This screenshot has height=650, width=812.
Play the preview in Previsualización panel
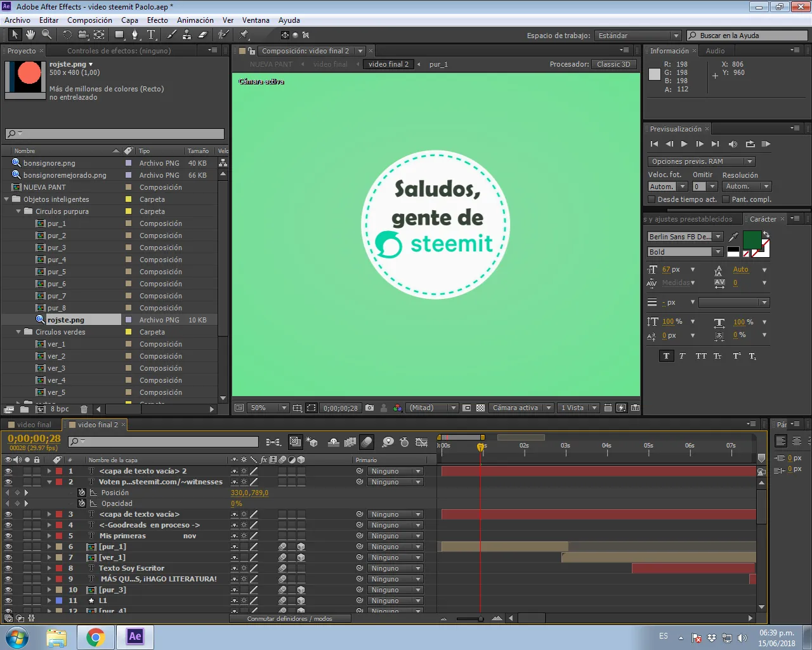(x=684, y=144)
